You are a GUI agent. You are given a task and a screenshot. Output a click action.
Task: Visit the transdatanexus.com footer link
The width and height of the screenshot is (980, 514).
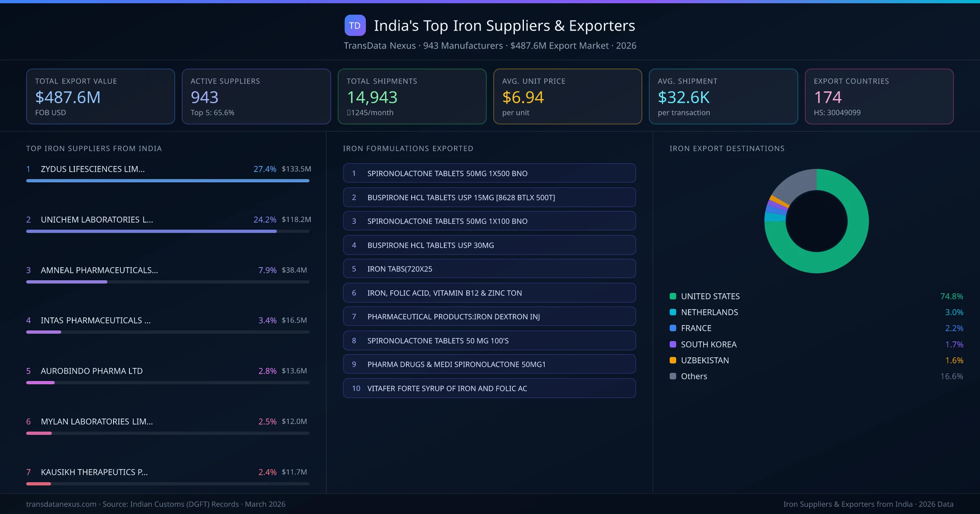(x=61, y=504)
